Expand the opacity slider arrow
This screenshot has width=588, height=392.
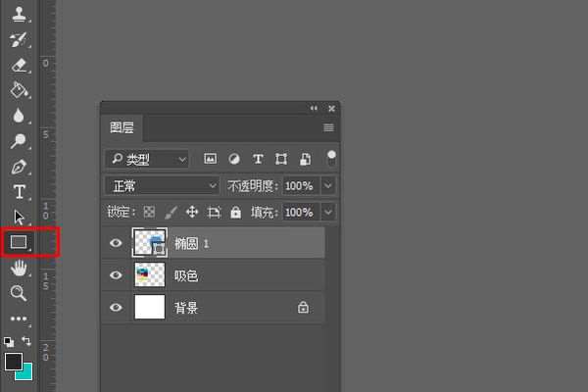[328, 185]
